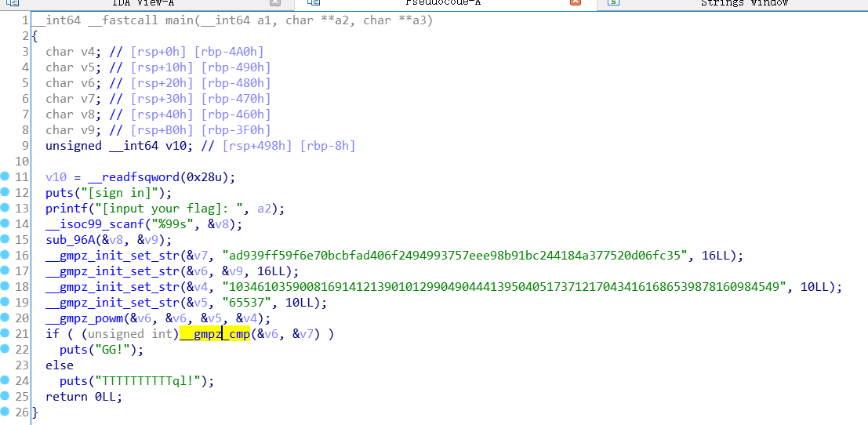Screen dimensions: 868x425
Task: Click the 10LL base argument on line 18
Action: 815,287
